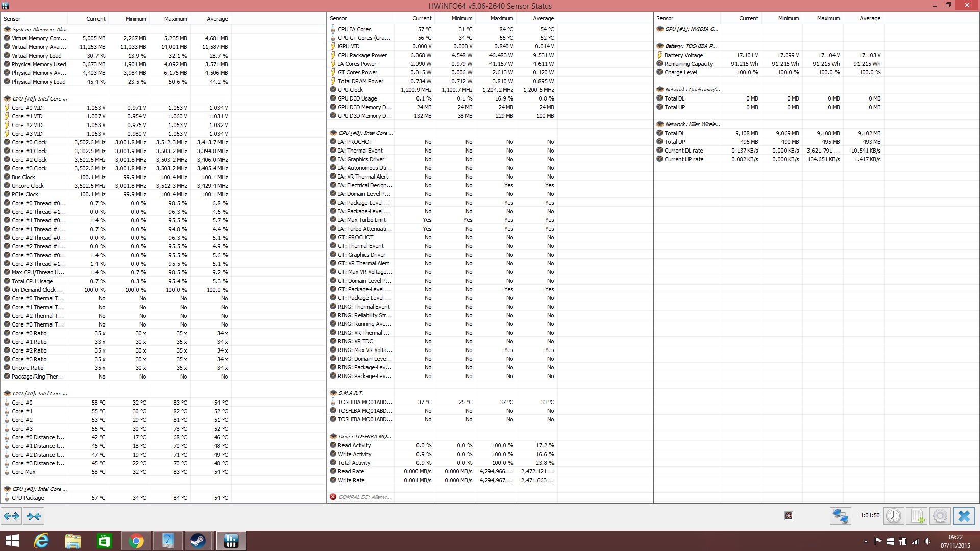The height and width of the screenshot is (551, 980).
Task: Select the Current UP rate row
Action: pos(769,159)
